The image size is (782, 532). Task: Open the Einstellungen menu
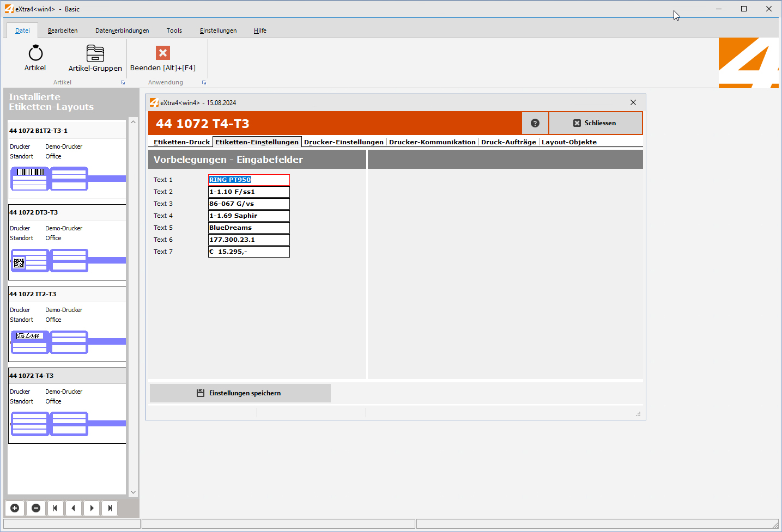point(218,30)
